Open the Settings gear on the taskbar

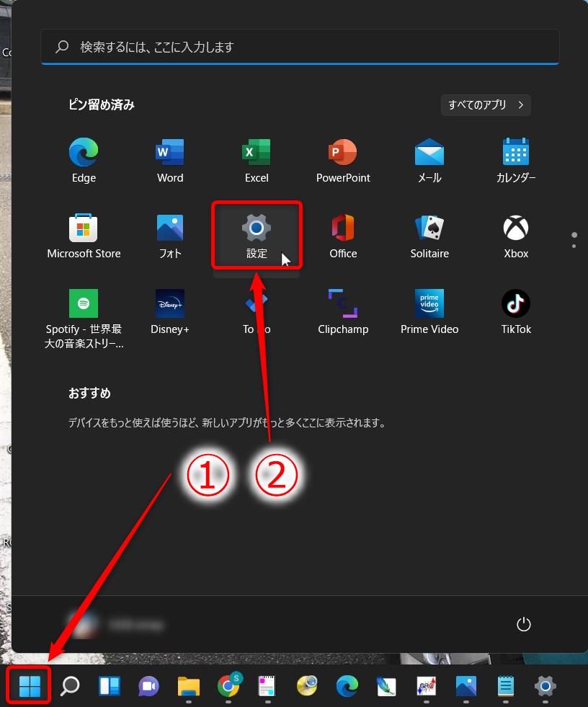coord(545,686)
